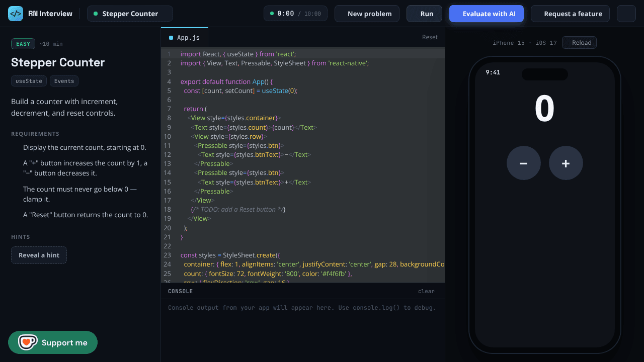Run the app code
The width and height of the screenshot is (644, 362).
[x=424, y=14]
